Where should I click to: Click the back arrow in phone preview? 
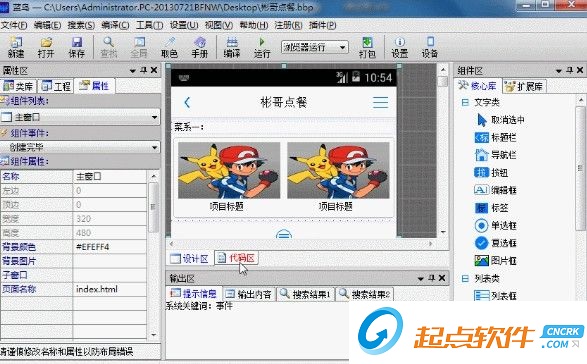pyautogui.click(x=187, y=102)
